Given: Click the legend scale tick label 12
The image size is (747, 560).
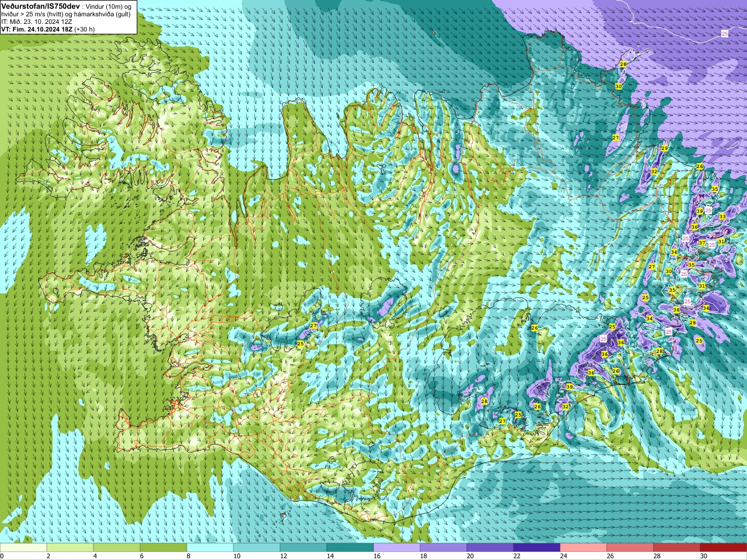Looking at the screenshot, I should (x=284, y=556).
